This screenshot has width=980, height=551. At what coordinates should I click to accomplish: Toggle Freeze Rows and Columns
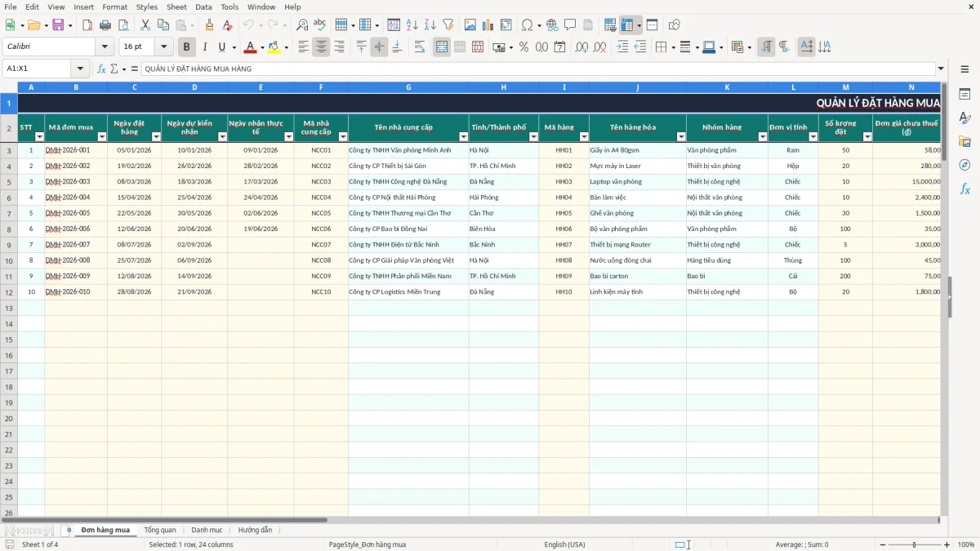point(628,25)
